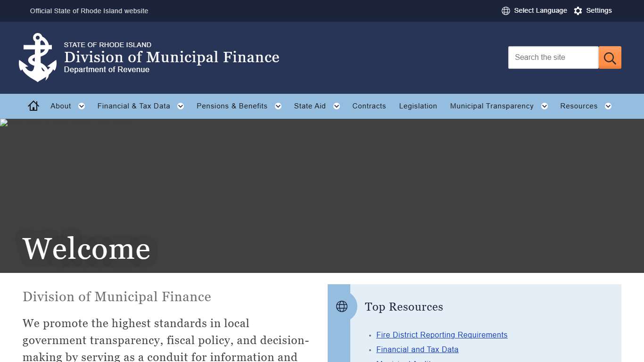Open the Financial & Tax Data dropdown
This screenshot has width=644, height=362.
[x=180, y=106]
